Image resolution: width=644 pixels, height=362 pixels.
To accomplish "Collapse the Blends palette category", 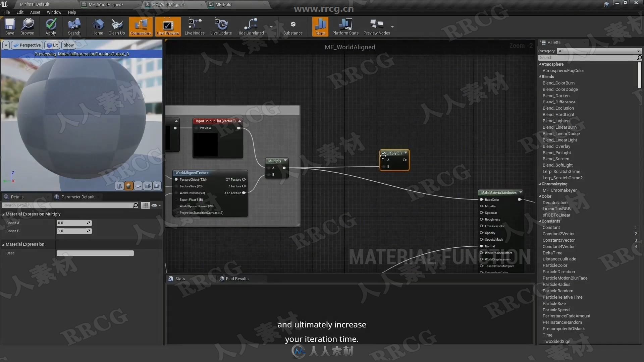I will pyautogui.click(x=540, y=77).
